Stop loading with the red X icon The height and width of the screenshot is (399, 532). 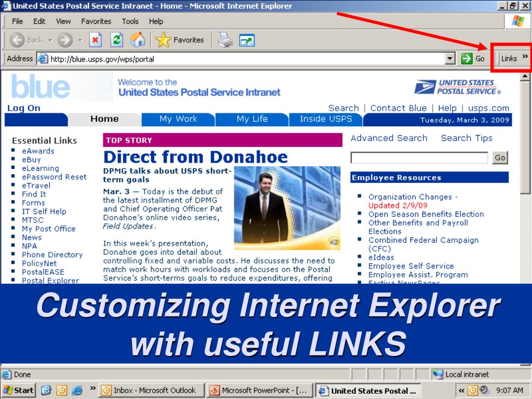[x=96, y=40]
